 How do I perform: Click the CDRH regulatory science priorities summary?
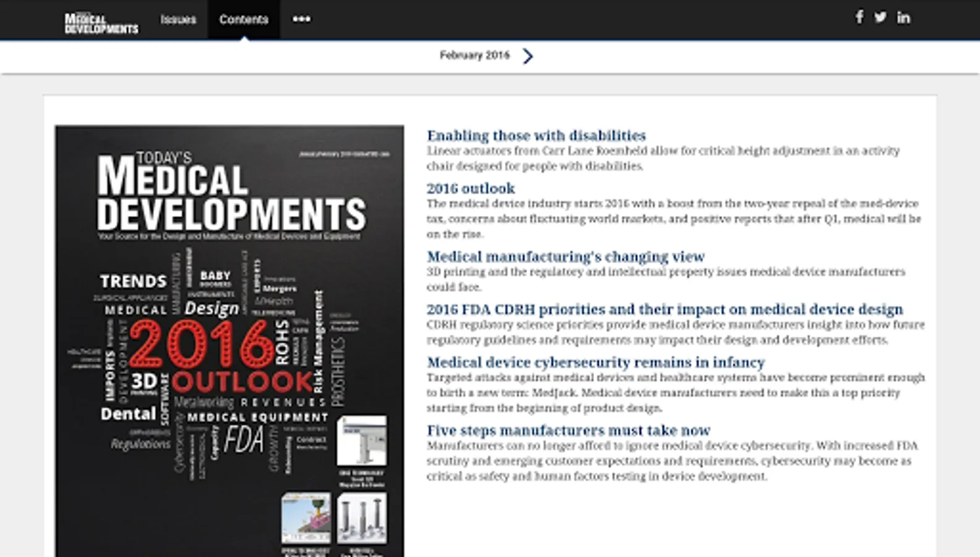coord(676,332)
